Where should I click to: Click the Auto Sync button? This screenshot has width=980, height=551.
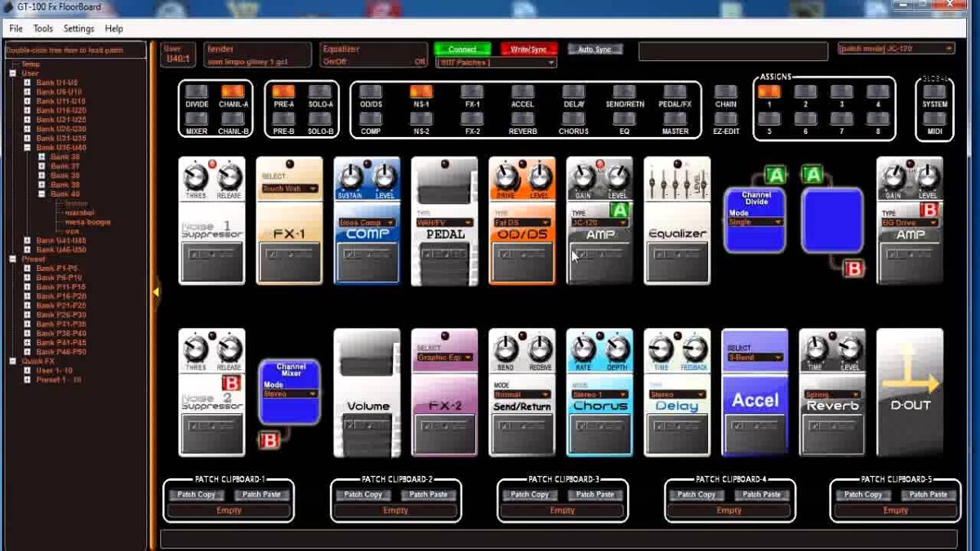595,49
